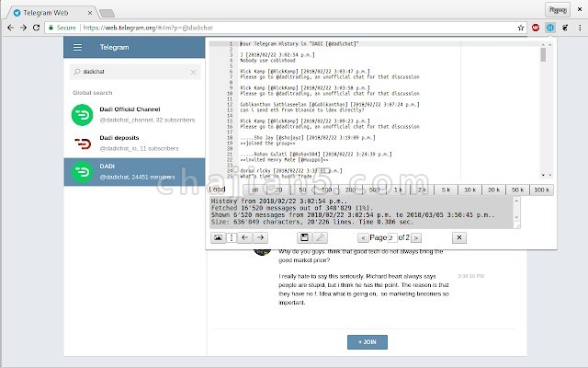Open the red adblock extension icon
The height and width of the screenshot is (368, 588).
(536, 28)
